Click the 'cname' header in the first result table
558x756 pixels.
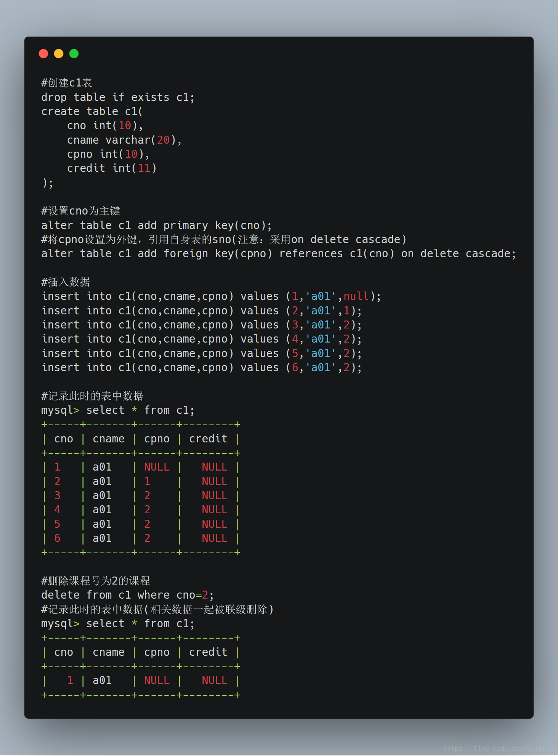point(108,439)
